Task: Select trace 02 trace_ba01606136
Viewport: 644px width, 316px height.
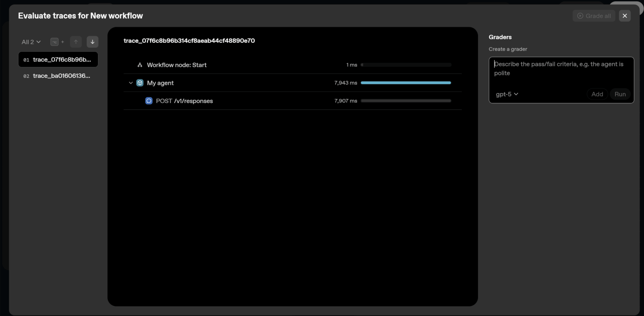Action: pos(58,76)
